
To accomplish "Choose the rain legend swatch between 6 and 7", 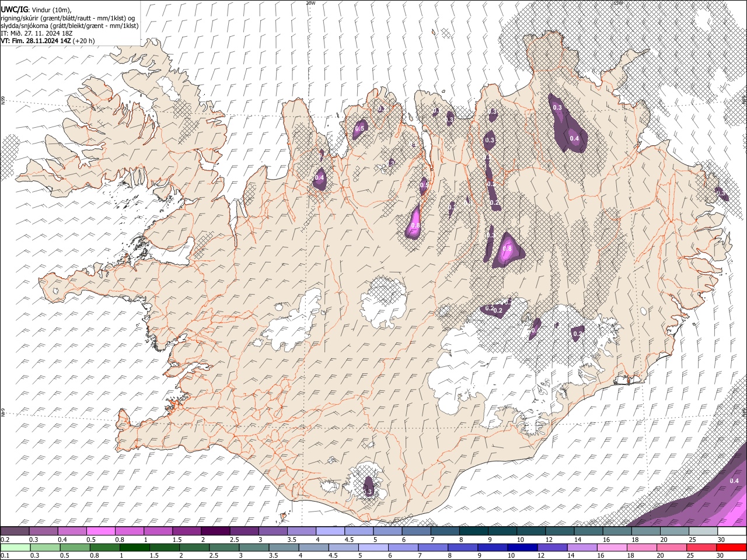I will (403, 548).
